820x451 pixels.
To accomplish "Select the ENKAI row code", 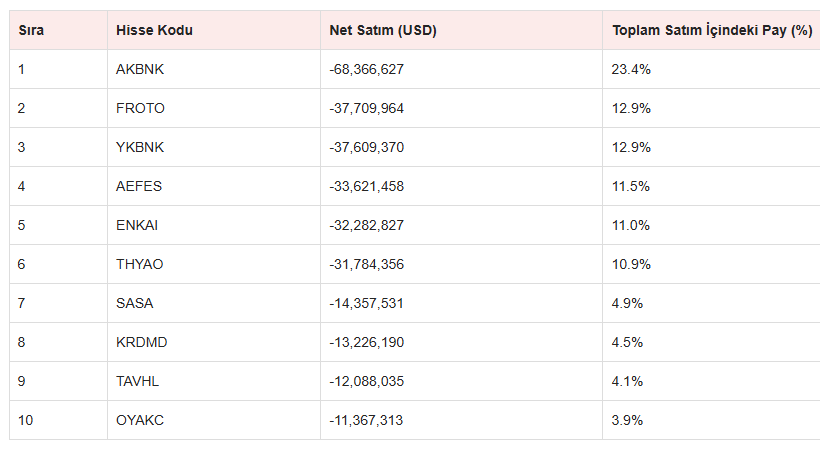I will [x=137, y=225].
